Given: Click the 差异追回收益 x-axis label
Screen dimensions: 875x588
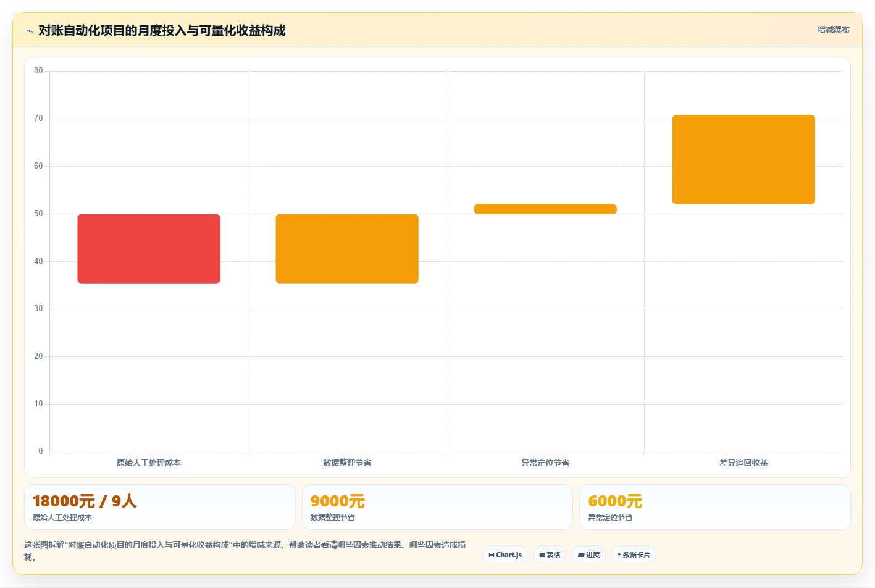Looking at the screenshot, I should point(743,463).
